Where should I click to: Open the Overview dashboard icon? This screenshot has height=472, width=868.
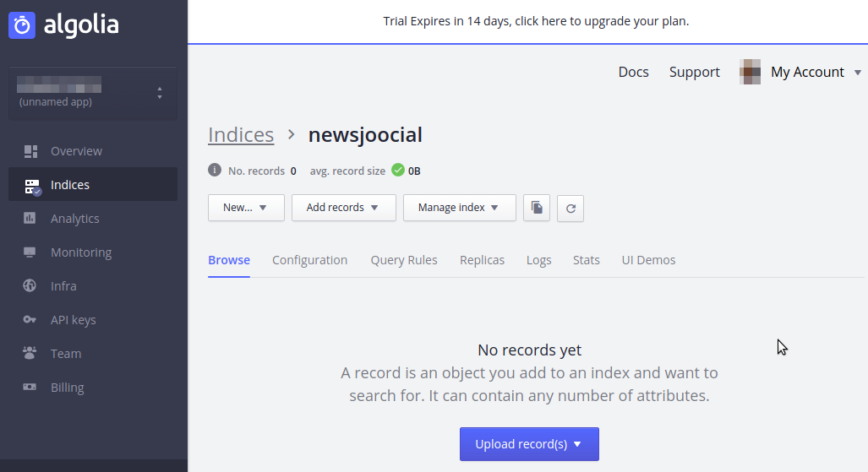(x=31, y=151)
